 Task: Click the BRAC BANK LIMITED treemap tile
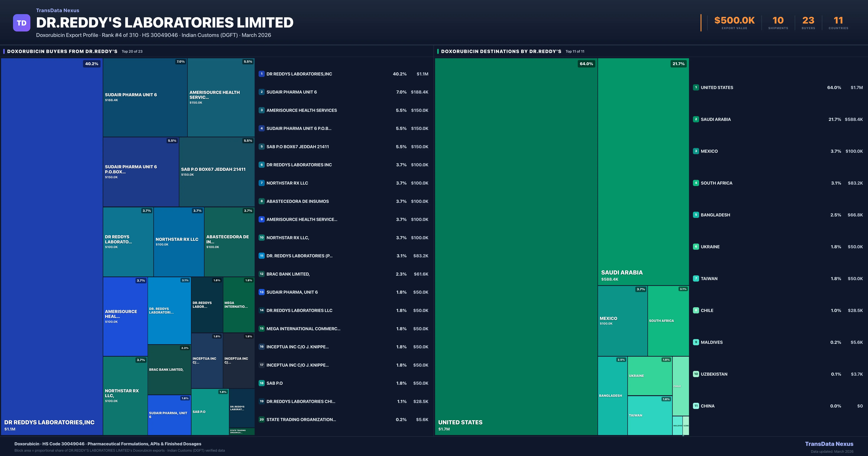[169, 370]
